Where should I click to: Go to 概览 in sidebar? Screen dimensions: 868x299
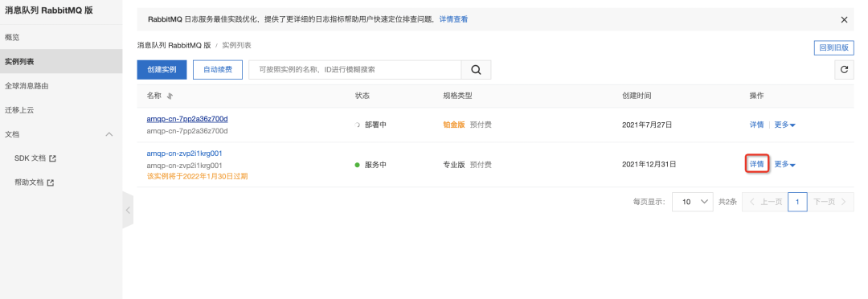12,37
